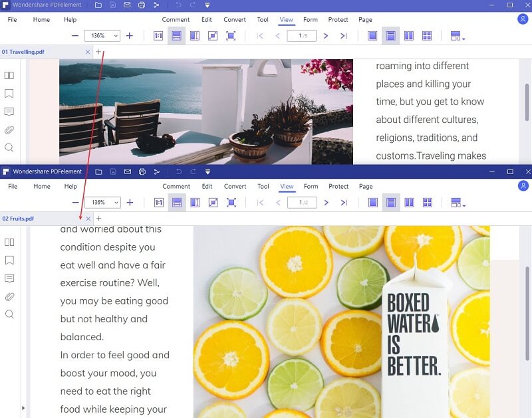
Task: Select the Bookmark panel icon in the sidebar
Action: 9,94
